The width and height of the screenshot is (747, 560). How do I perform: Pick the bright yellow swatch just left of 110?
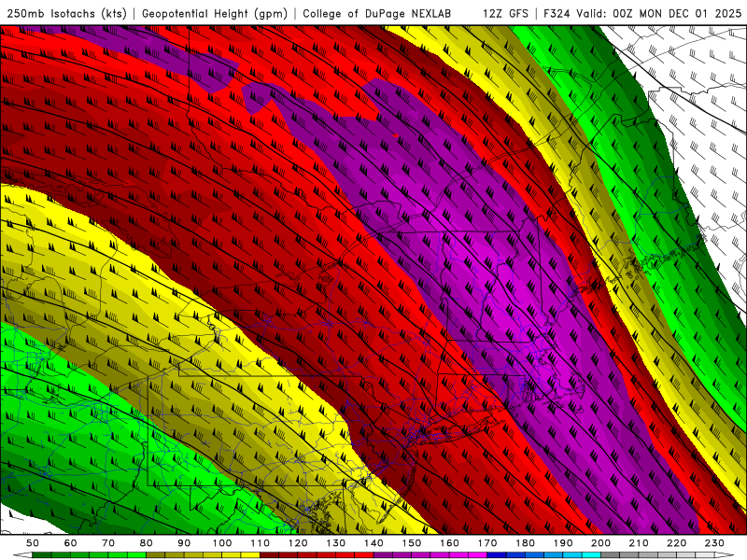click(250, 555)
